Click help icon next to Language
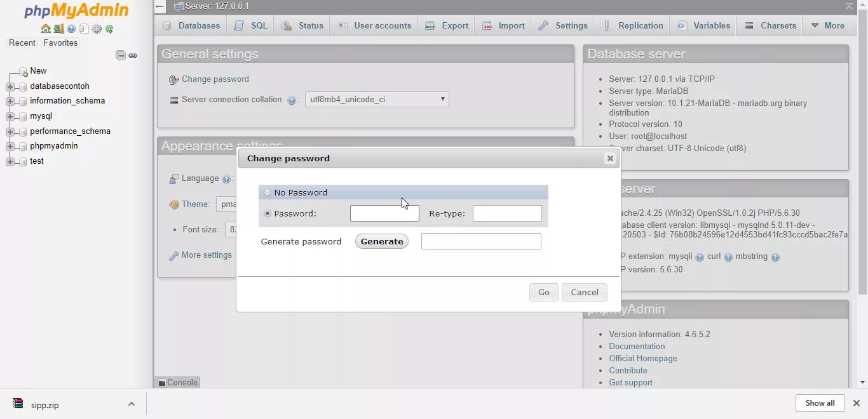Image resolution: width=868 pixels, height=419 pixels. (x=226, y=180)
